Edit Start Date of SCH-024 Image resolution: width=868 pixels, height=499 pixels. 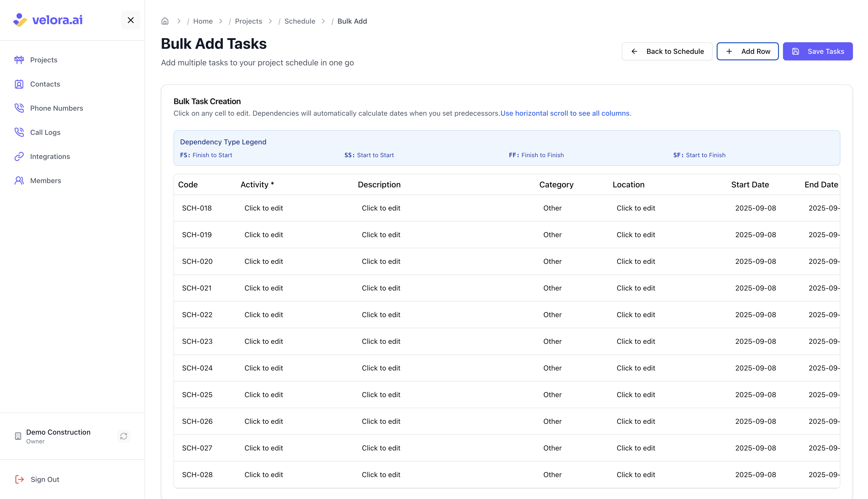[755, 368]
